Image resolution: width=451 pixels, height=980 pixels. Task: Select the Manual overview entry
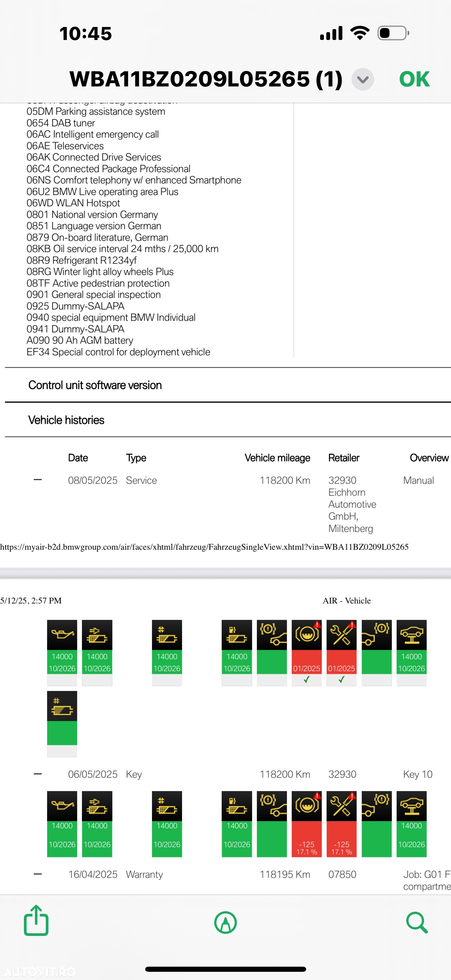pyautogui.click(x=418, y=480)
